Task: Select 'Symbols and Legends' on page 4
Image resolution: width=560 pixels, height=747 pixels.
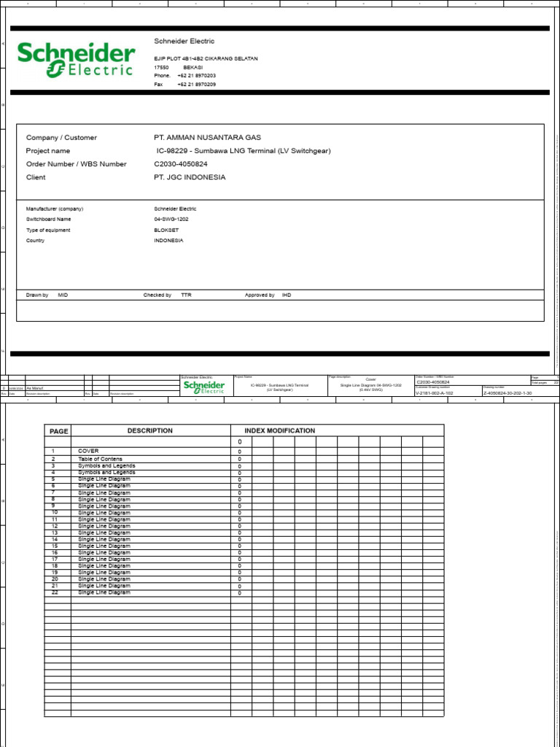Action: (106, 473)
